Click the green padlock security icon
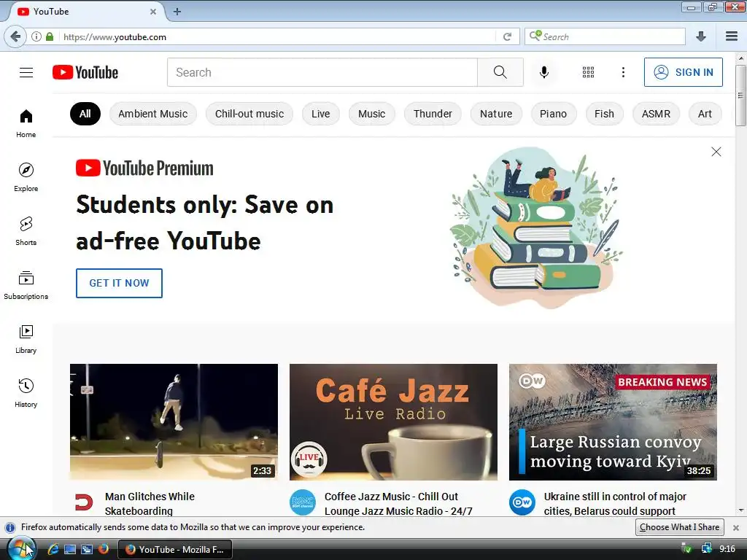747x560 pixels. point(50,36)
